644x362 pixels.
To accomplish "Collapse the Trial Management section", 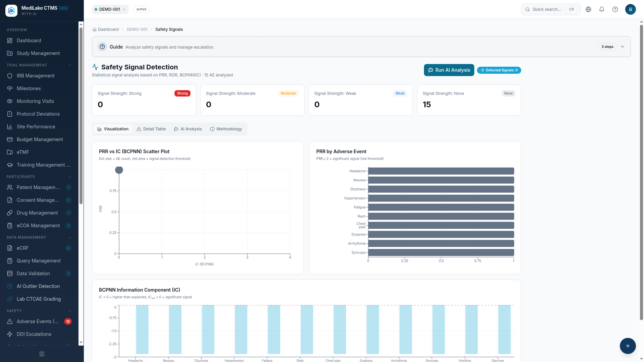I will pyautogui.click(x=70, y=65).
